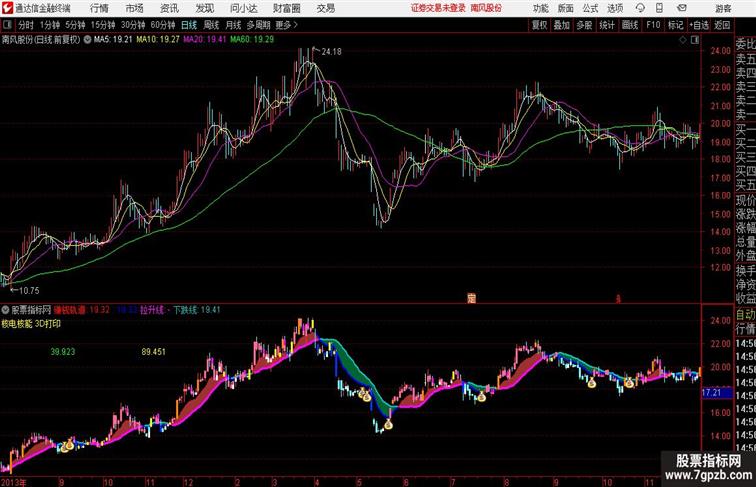The width and height of the screenshot is (756, 487).
Task: Select the 日线 daily chart tab
Action: click(x=189, y=25)
